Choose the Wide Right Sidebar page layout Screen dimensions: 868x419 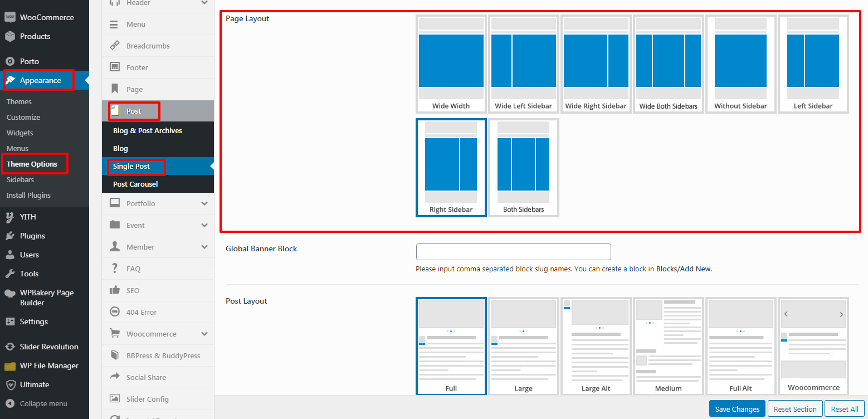596,64
